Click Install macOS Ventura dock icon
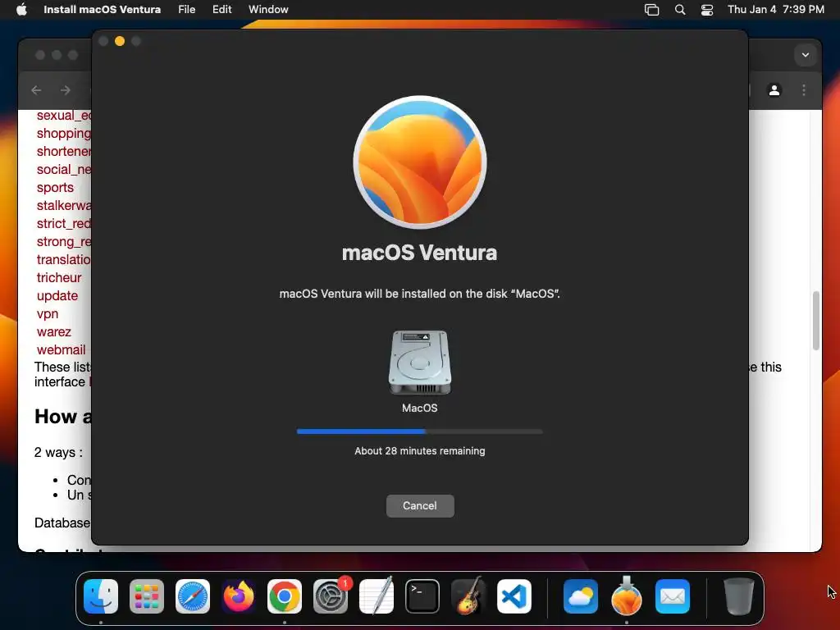 click(x=626, y=596)
